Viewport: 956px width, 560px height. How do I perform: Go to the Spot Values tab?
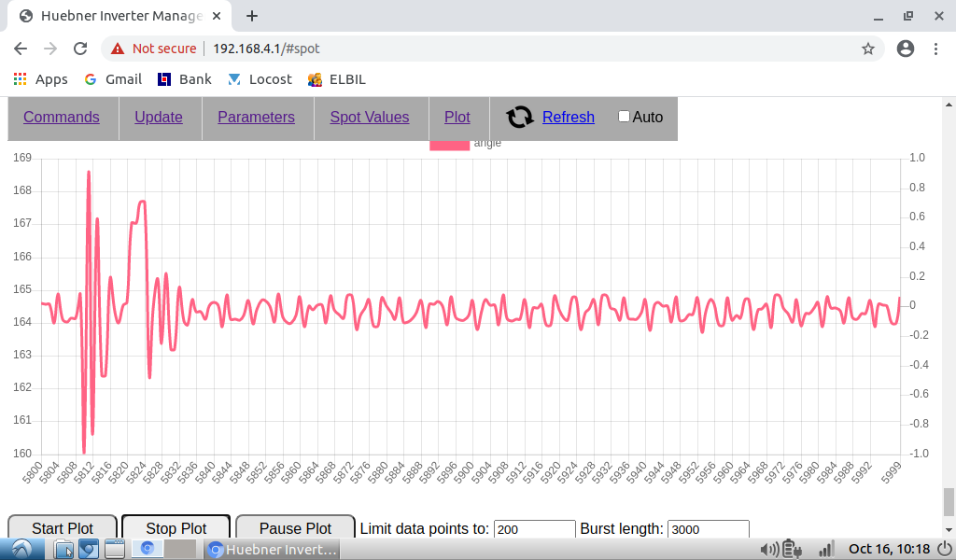click(370, 117)
